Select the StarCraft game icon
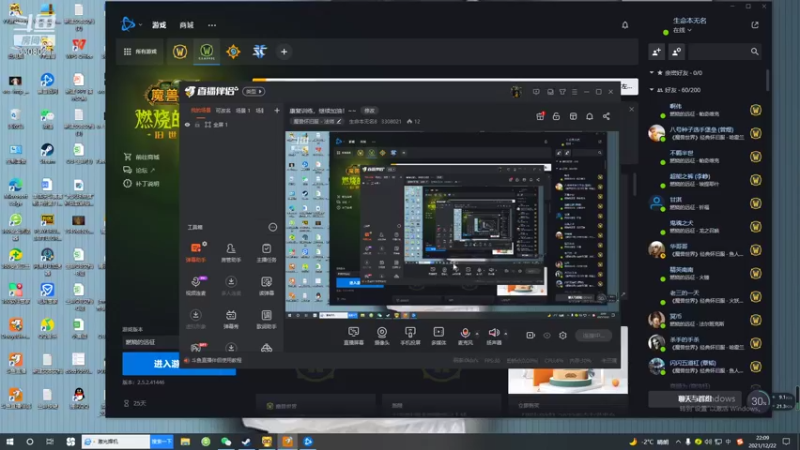Image resolution: width=800 pixels, height=450 pixels. pos(260,52)
